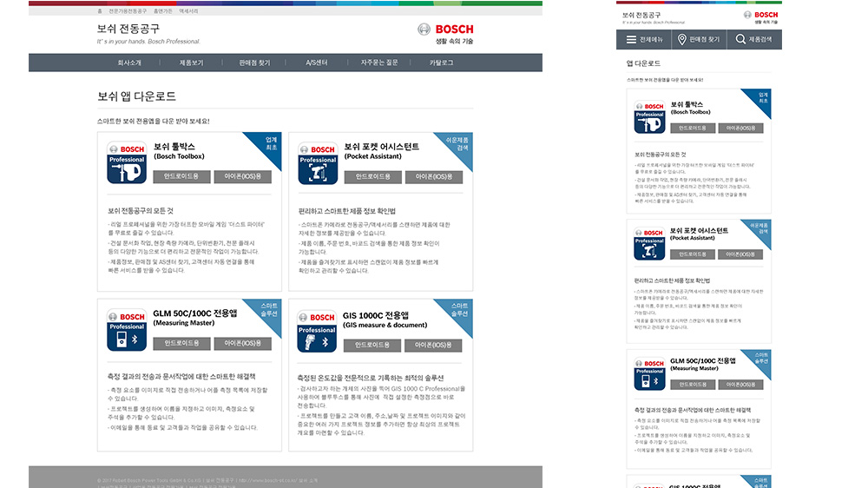
Task: Tap 아이폰(IOS)용 under 보쉬 툴박스 in mobile view
Action: [x=740, y=128]
